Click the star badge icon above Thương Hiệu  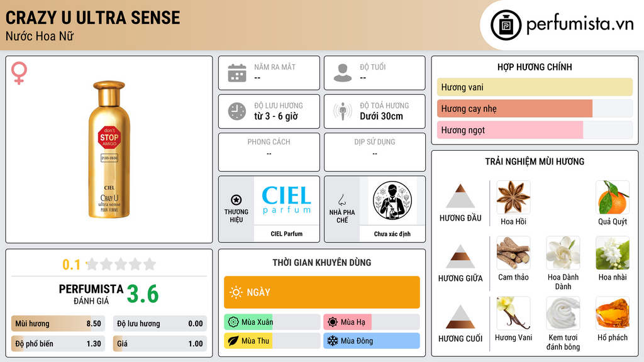236,200
